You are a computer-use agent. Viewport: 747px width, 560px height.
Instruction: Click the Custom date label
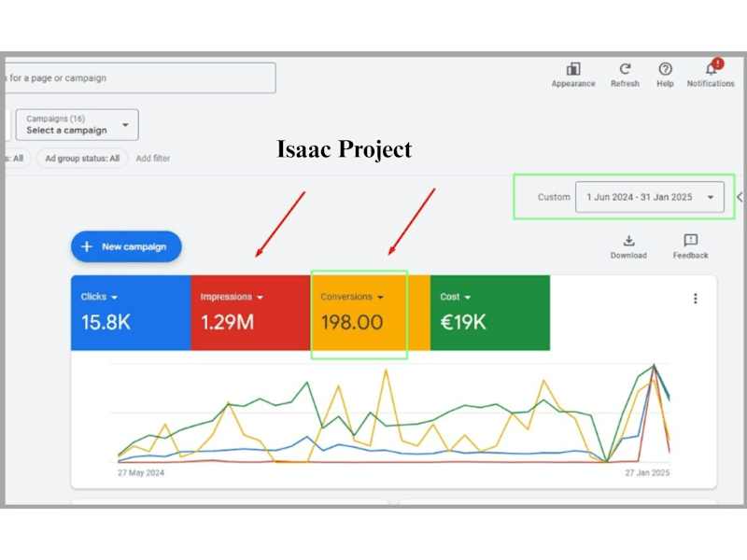[554, 197]
